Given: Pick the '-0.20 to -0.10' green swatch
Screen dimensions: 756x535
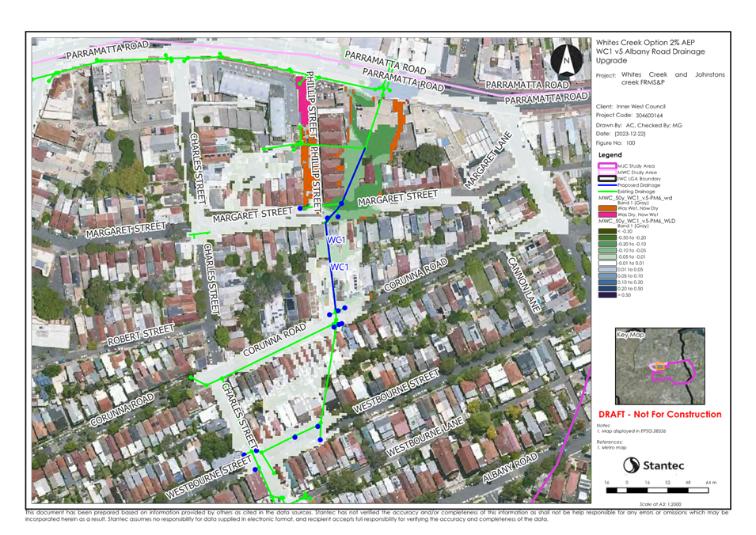Looking at the screenshot, I should 607,244.
